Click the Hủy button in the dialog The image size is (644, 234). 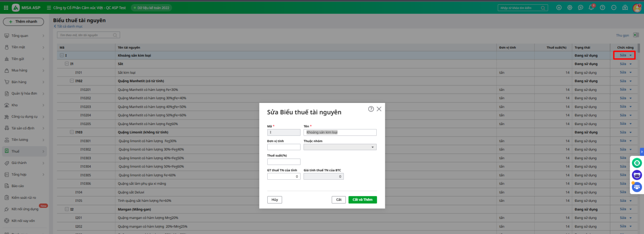coord(275,200)
